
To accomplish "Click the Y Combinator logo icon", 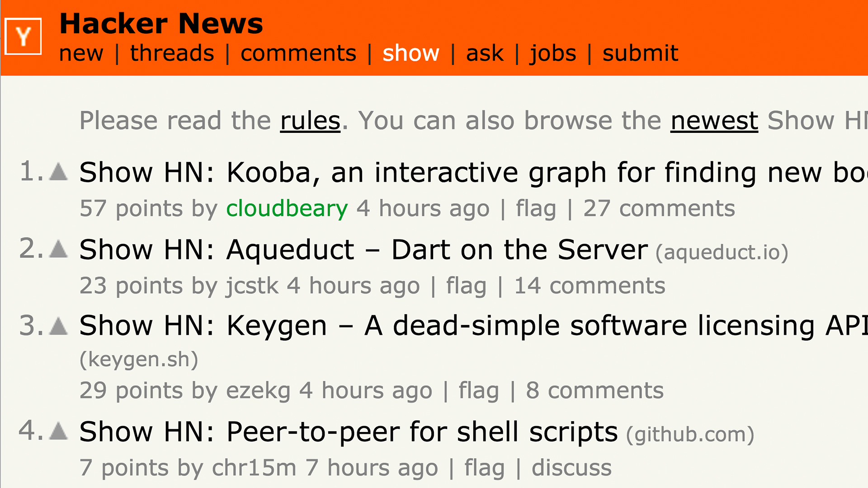I will pos(23,37).
